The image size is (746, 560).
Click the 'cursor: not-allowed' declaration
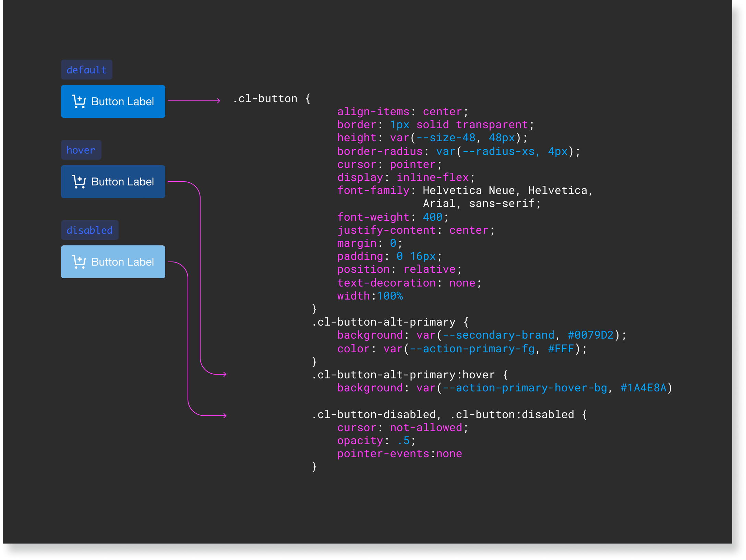pyautogui.click(x=402, y=428)
